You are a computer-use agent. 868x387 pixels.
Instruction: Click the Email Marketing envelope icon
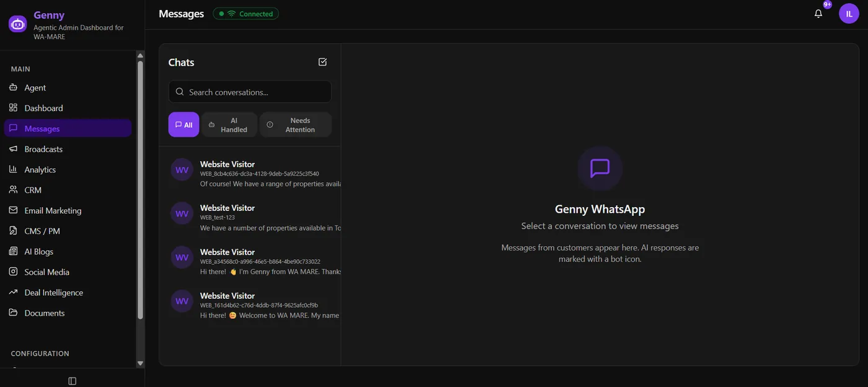13,210
